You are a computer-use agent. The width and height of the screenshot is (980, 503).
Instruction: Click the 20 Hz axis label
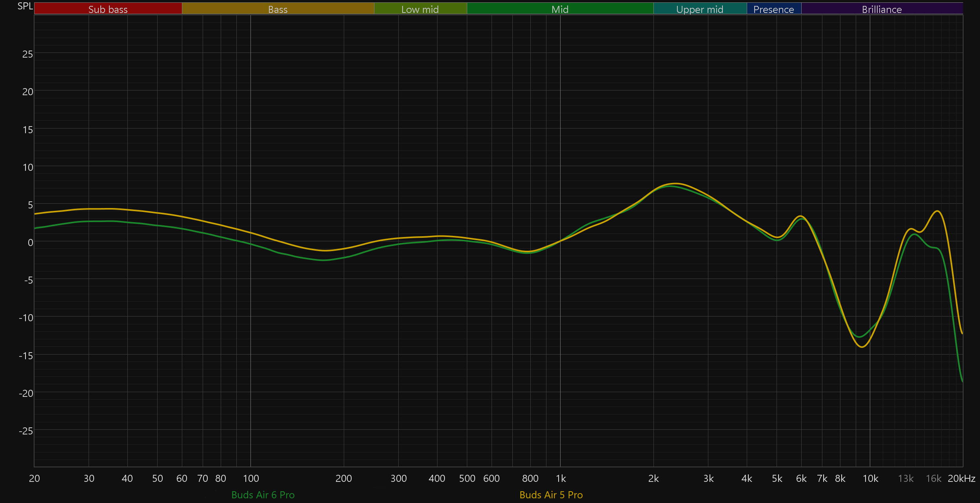34,478
